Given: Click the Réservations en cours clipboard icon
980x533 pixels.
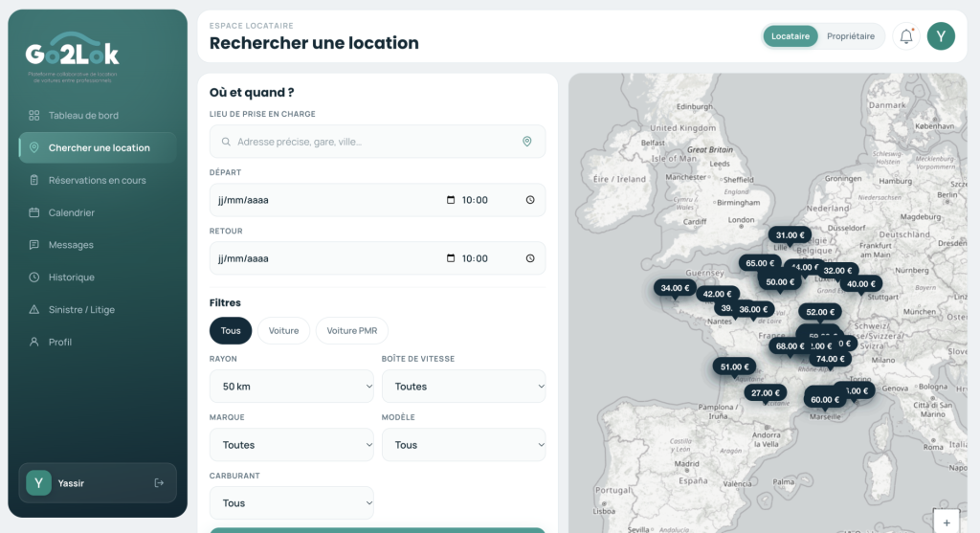Looking at the screenshot, I should tap(34, 180).
